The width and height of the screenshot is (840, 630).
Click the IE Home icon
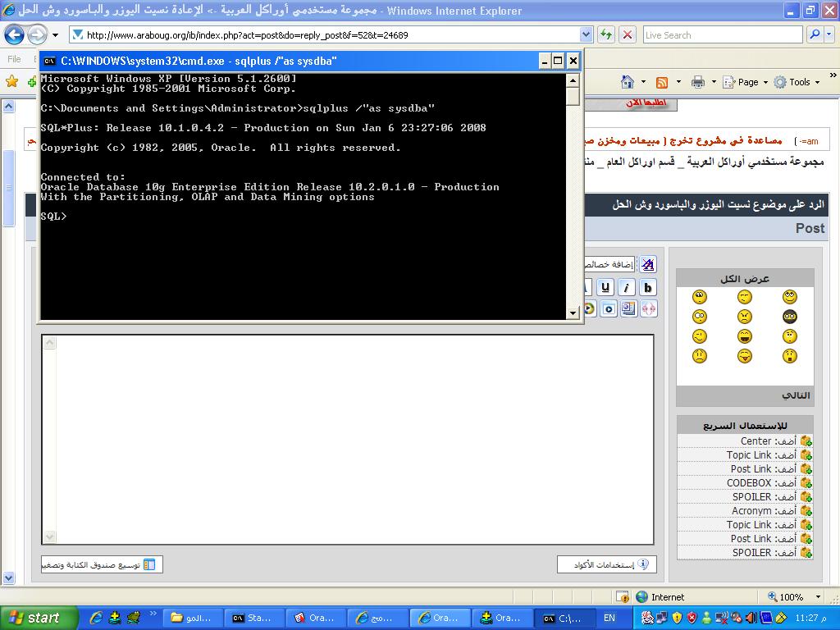tap(628, 82)
